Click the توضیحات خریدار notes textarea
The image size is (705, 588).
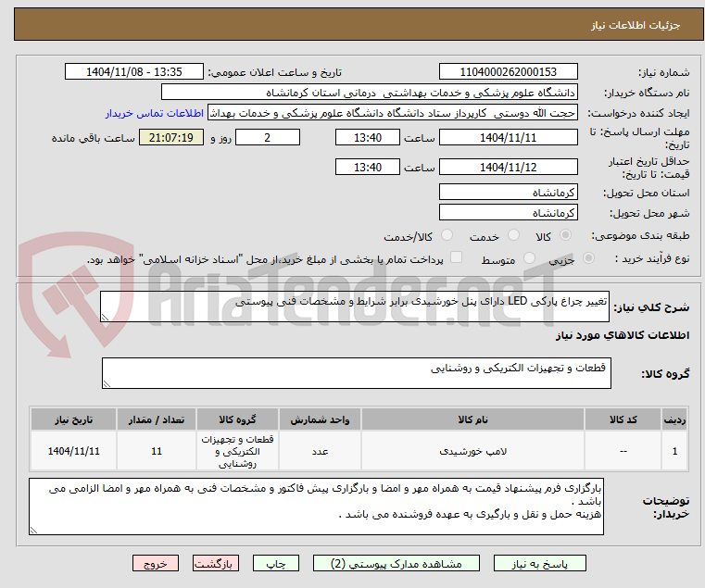click(316, 507)
